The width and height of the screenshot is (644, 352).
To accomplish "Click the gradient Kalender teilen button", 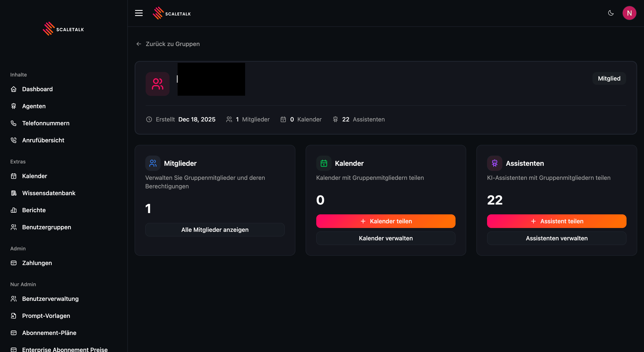I will coord(385,221).
